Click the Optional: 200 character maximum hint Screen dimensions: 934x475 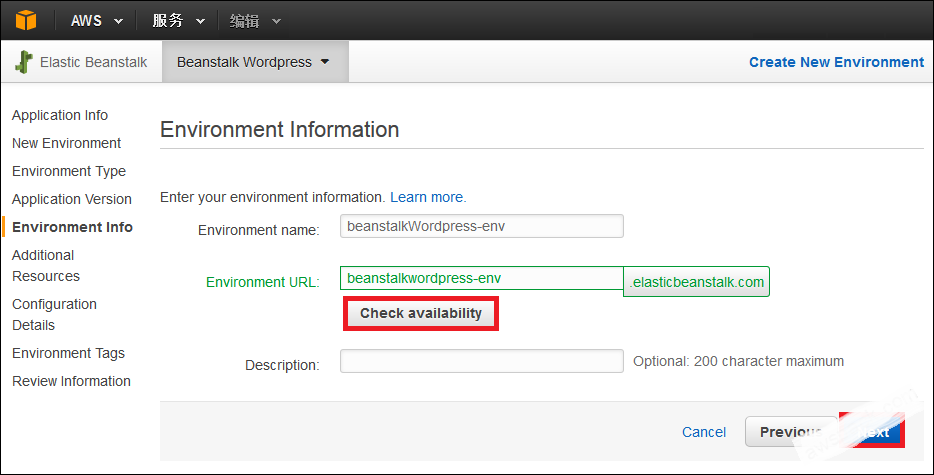[738, 361]
